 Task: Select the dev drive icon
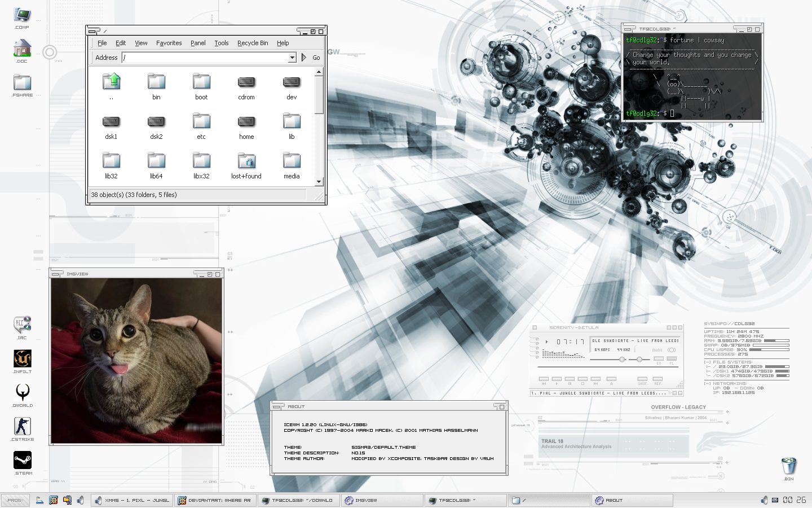pos(292,82)
